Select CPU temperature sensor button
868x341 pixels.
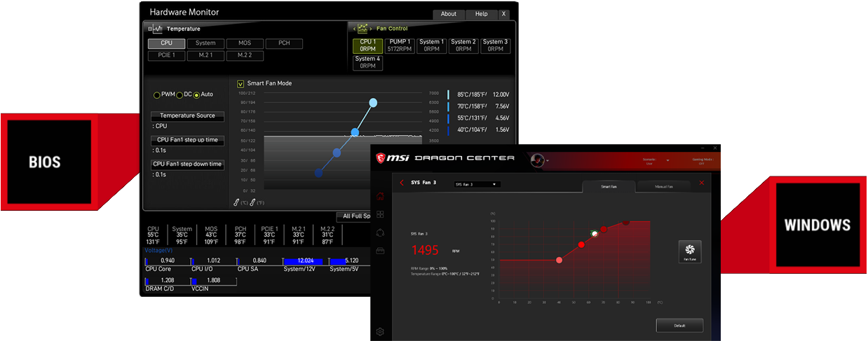pyautogui.click(x=166, y=43)
